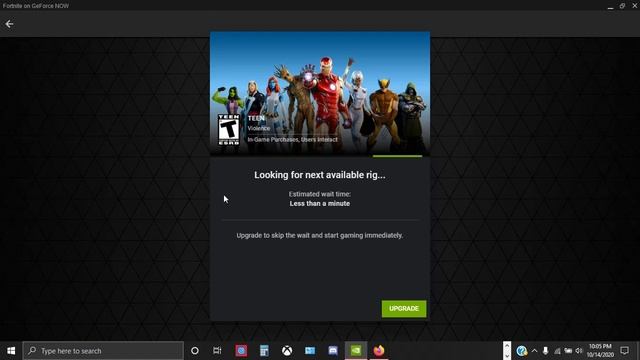Screen dimensions: 640x360
Task: Click the ESRB Teen rating badge
Action: [x=229, y=129]
